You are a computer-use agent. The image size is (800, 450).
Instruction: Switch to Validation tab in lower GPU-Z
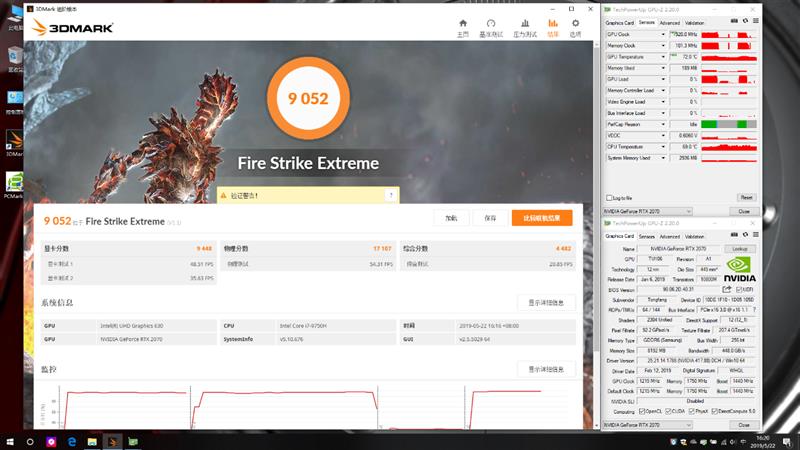click(x=694, y=237)
